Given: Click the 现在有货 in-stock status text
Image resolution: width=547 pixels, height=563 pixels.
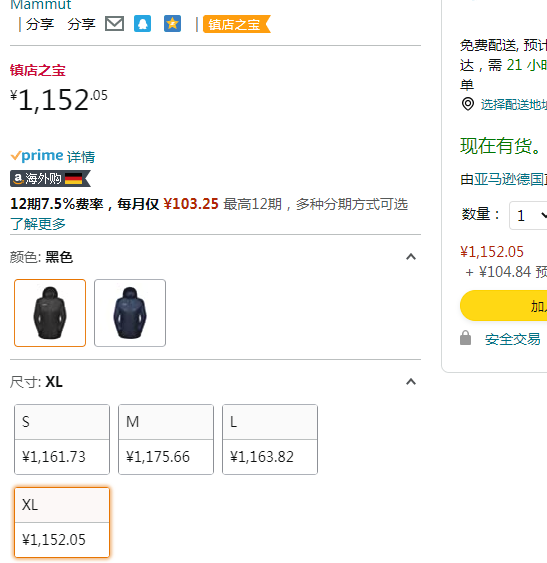Looking at the screenshot, I should tap(501, 146).
